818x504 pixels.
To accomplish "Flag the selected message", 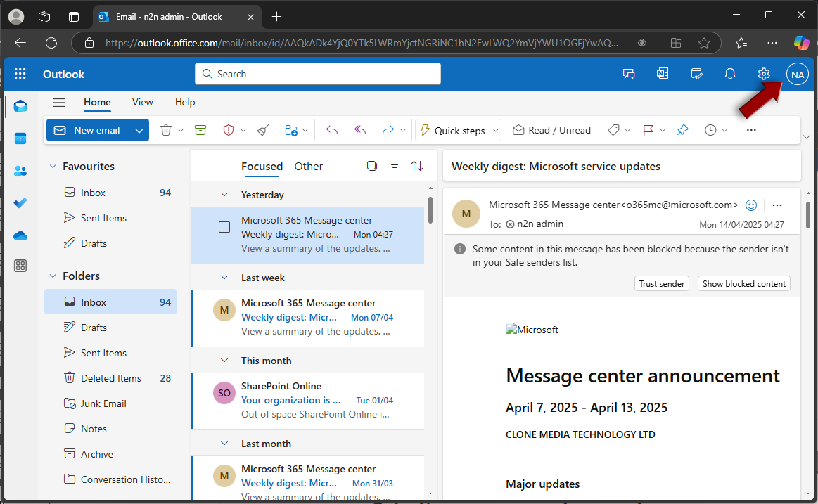I will (648, 130).
